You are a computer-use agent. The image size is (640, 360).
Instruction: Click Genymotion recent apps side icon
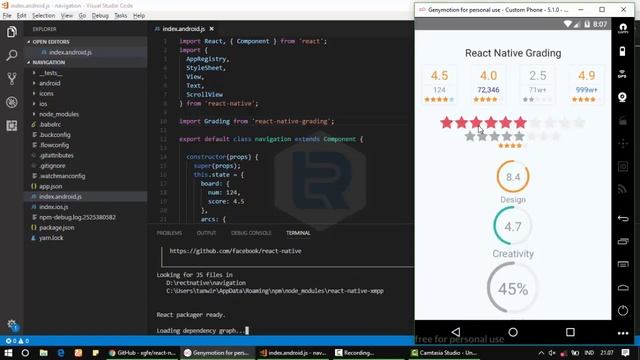(623, 241)
